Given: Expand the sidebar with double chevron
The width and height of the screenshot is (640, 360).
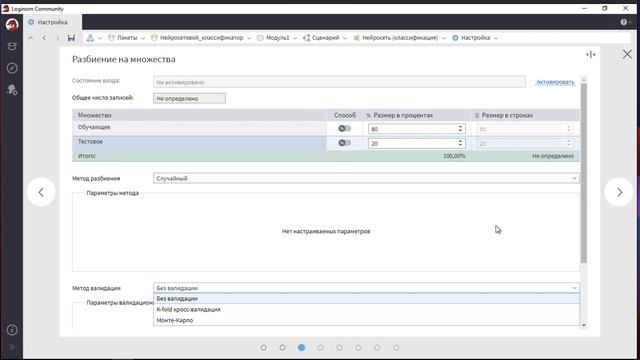Looking at the screenshot, I should tap(12, 347).
